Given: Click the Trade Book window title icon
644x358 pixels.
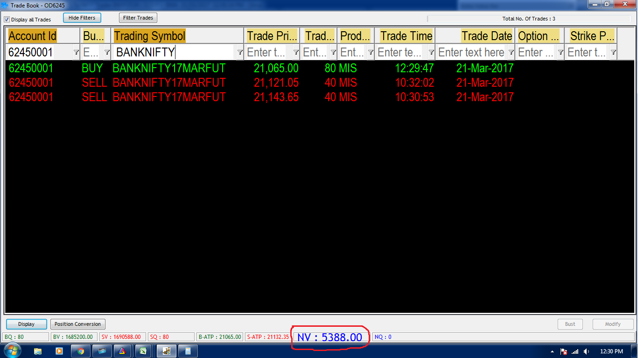Looking at the screenshot, I should tap(5, 5).
